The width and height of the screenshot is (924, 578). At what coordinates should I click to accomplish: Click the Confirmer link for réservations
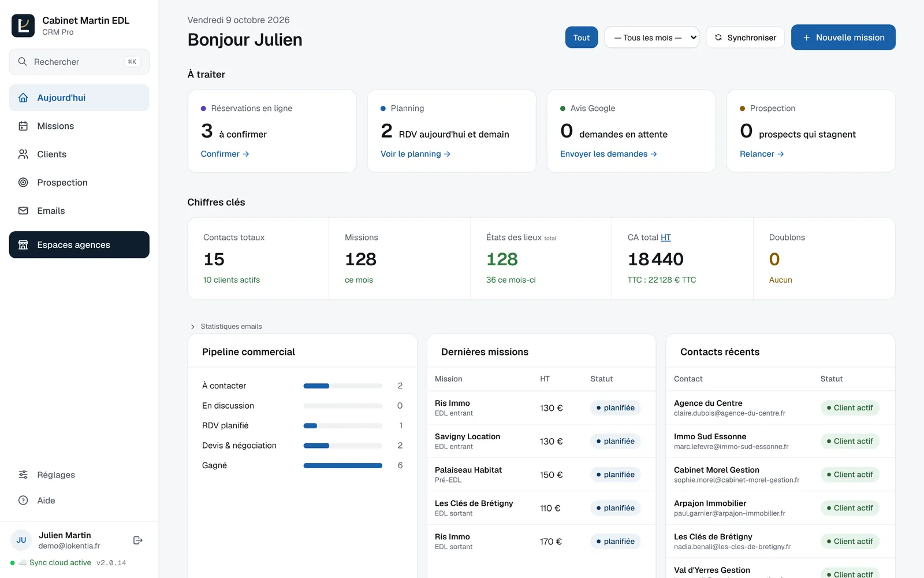point(225,154)
